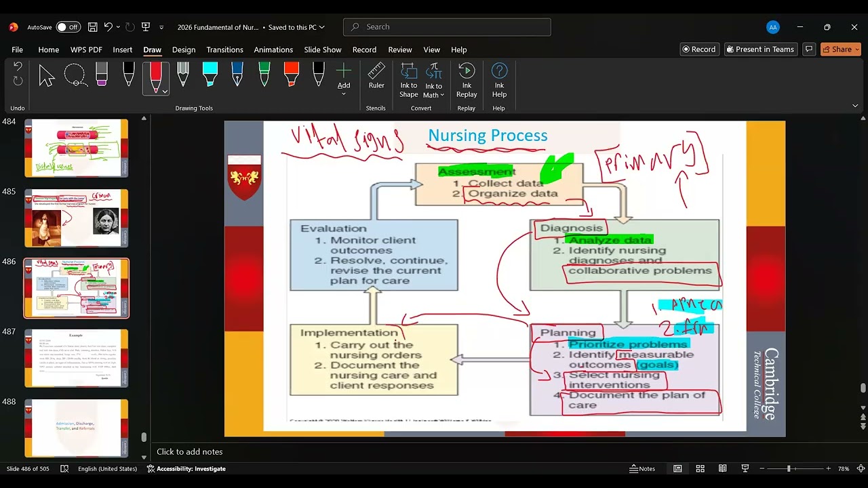
Task: Start Ink Replay
Action: pyautogui.click(x=467, y=80)
